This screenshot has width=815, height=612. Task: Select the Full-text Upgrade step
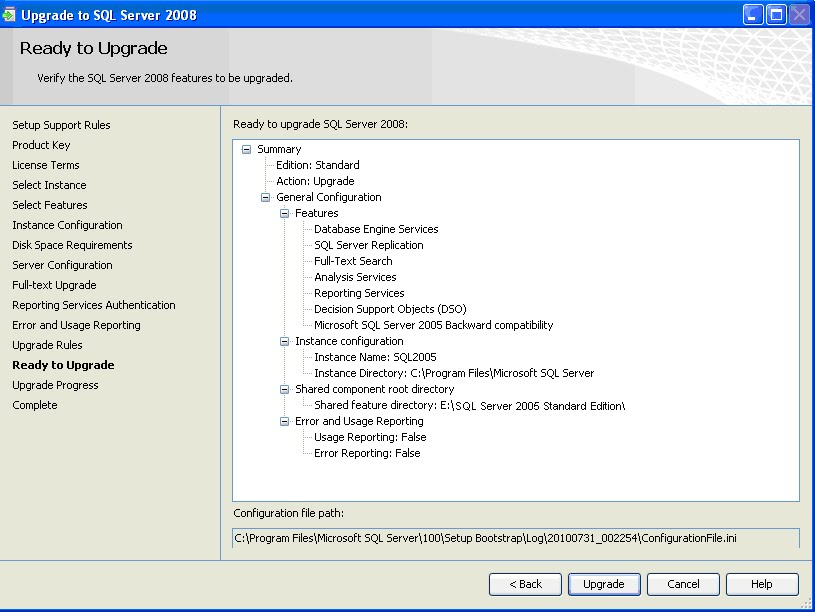click(x=52, y=285)
